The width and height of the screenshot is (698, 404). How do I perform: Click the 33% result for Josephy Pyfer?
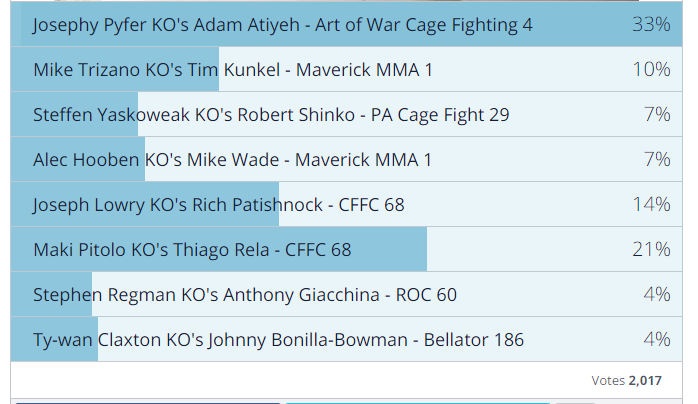tap(651, 24)
